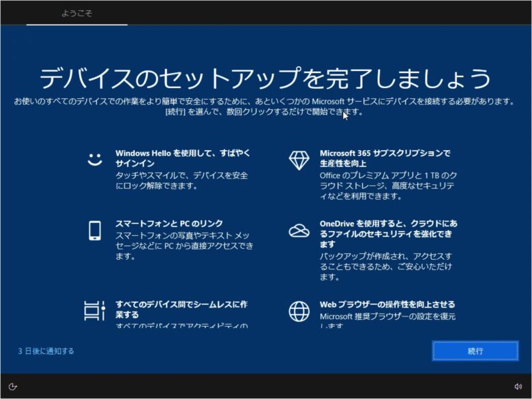Click Microsoft 365 サブスクリプション heading
532x399 pixels.
(x=385, y=158)
